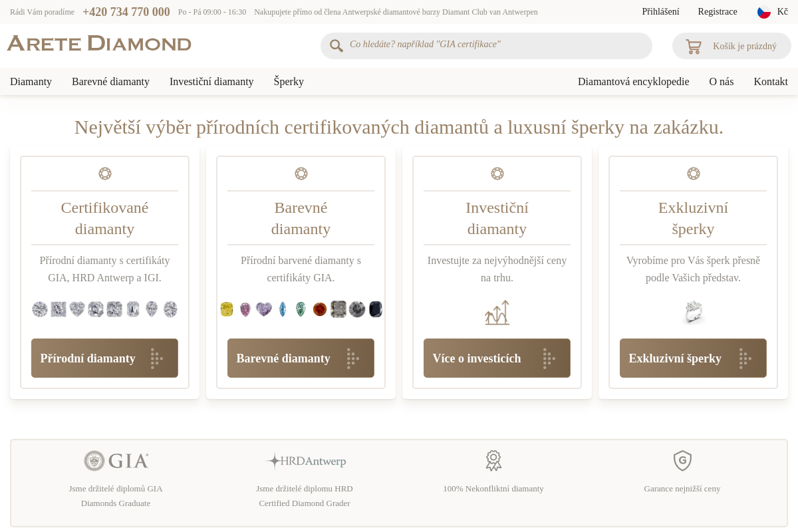Click the diamond ring icon on Exkluzivní šperky
Image resolution: width=798 pixels, height=532 pixels.
pyautogui.click(x=693, y=311)
